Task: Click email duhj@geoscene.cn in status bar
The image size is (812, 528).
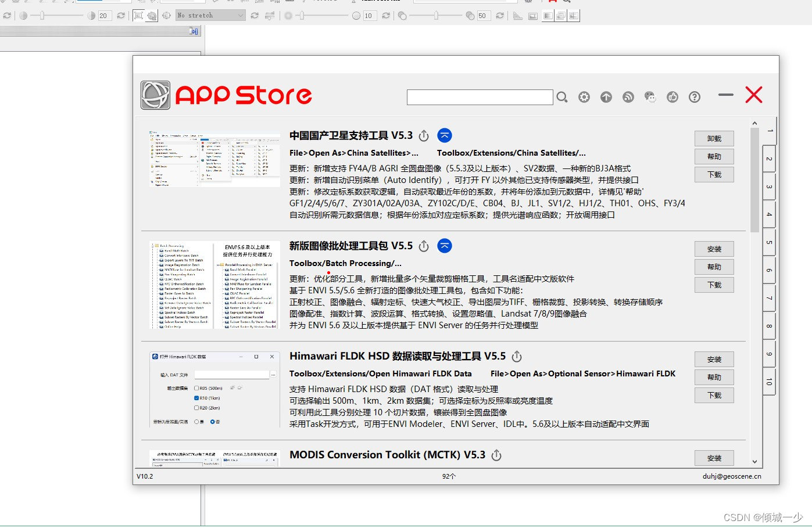Action: [732, 476]
